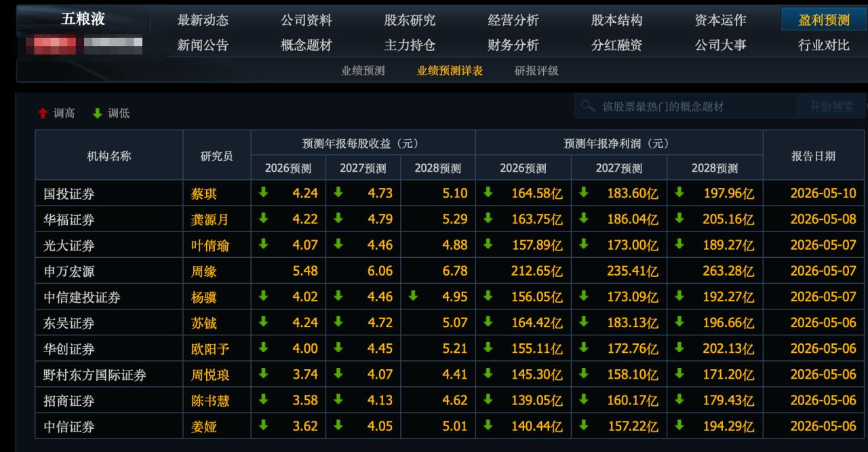
Task: Click down arrow beside 164.58亿 profit
Action: coord(488,192)
